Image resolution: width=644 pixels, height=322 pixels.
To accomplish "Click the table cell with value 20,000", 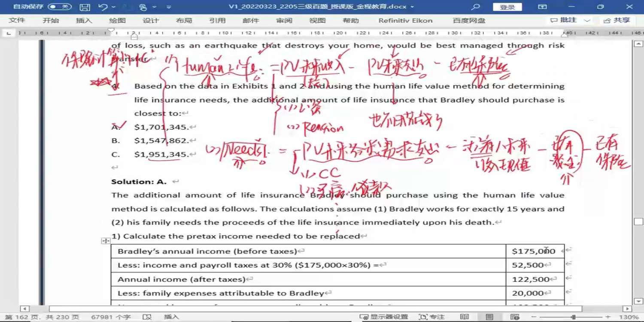I will [x=535, y=294].
